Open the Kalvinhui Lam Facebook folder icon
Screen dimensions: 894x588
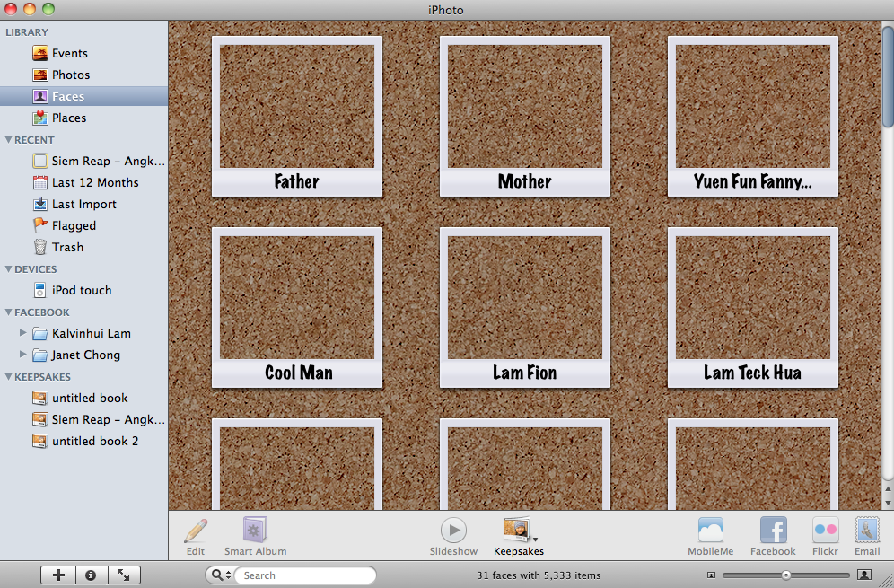(x=39, y=333)
